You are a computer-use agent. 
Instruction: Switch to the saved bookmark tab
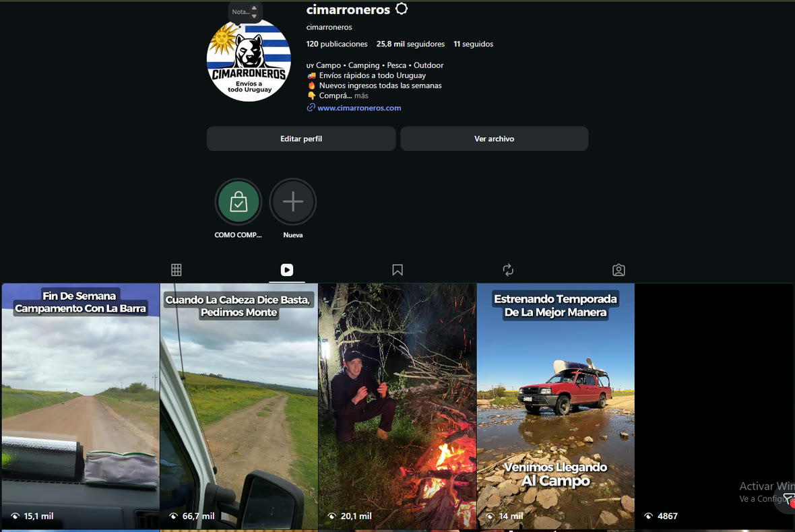[397, 270]
